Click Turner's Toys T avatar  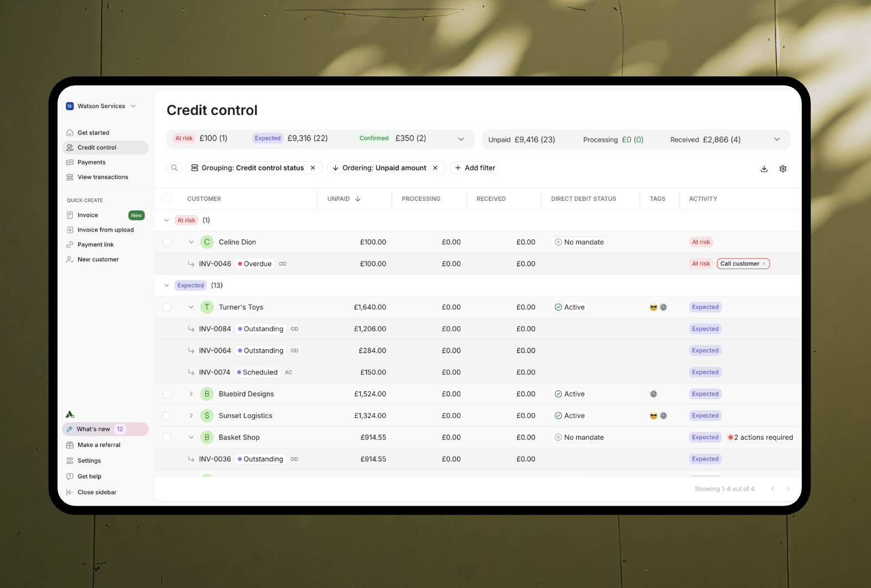click(207, 307)
